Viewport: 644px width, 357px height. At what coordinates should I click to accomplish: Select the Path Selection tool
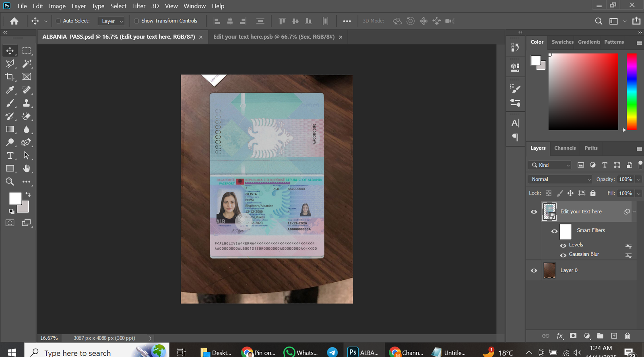pos(27,155)
